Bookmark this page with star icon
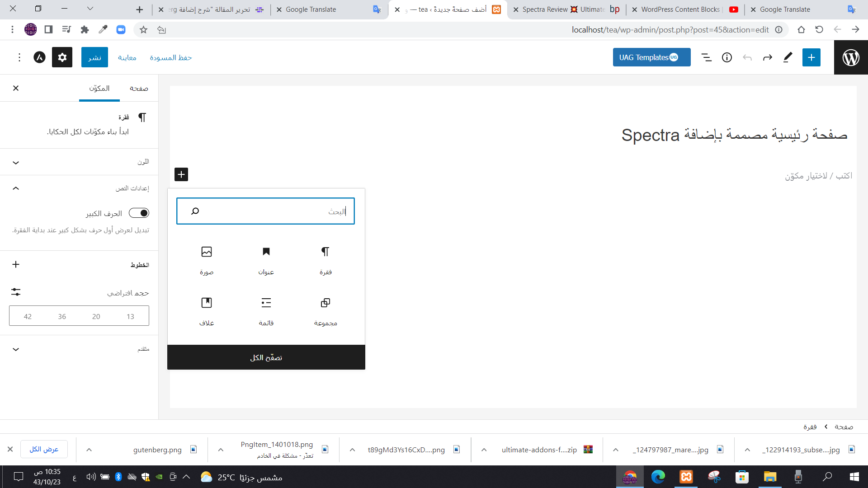This screenshot has width=868, height=488. (143, 30)
